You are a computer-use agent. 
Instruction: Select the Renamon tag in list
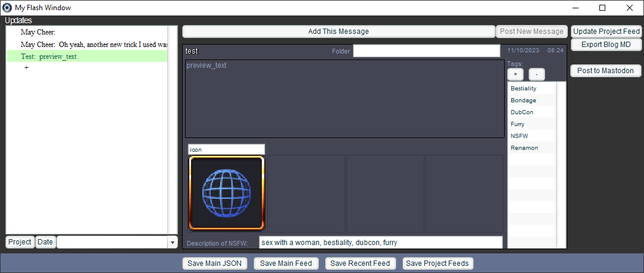pyautogui.click(x=524, y=148)
